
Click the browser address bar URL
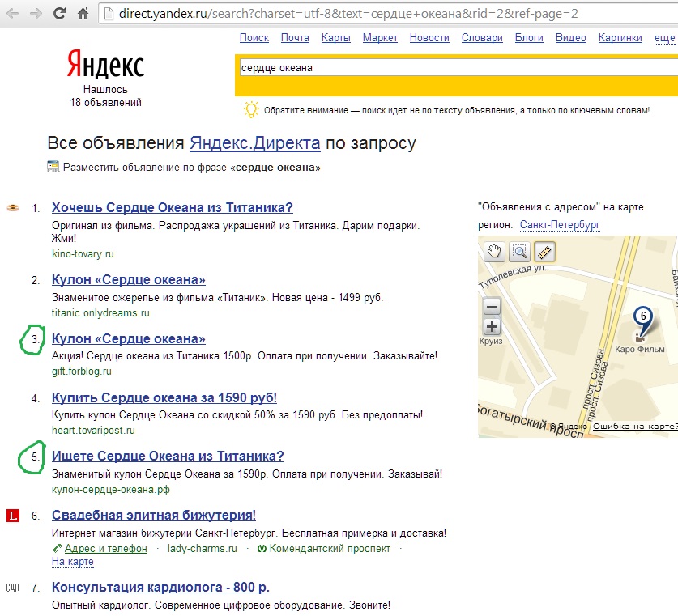point(348,14)
